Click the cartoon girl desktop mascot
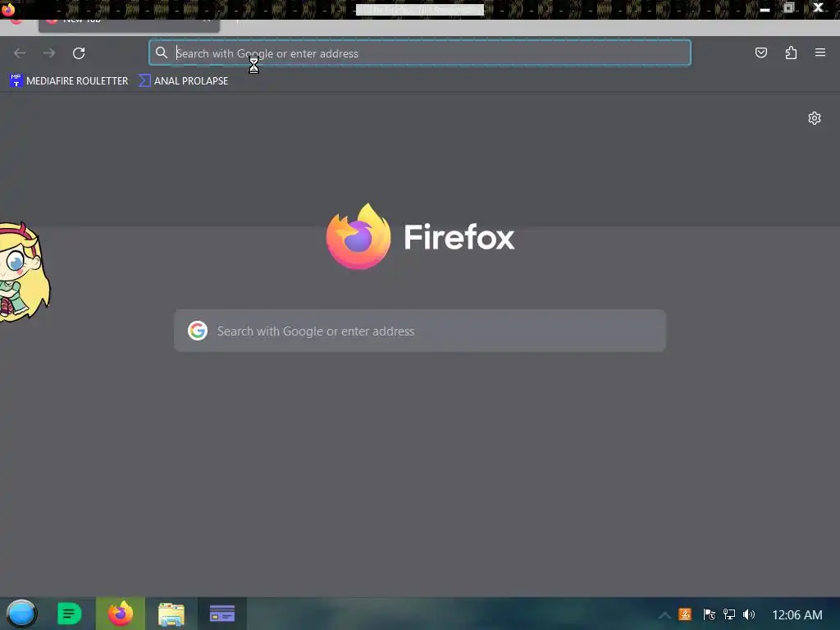The width and height of the screenshot is (840, 630). click(24, 272)
